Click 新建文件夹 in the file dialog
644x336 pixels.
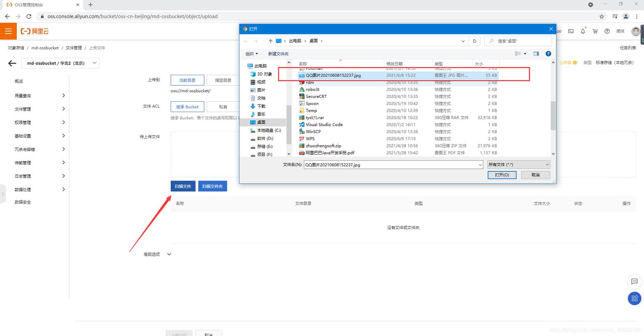coord(278,54)
